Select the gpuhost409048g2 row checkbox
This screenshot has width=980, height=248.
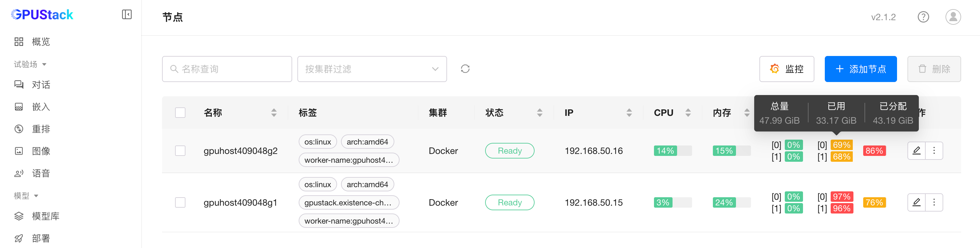(180, 151)
